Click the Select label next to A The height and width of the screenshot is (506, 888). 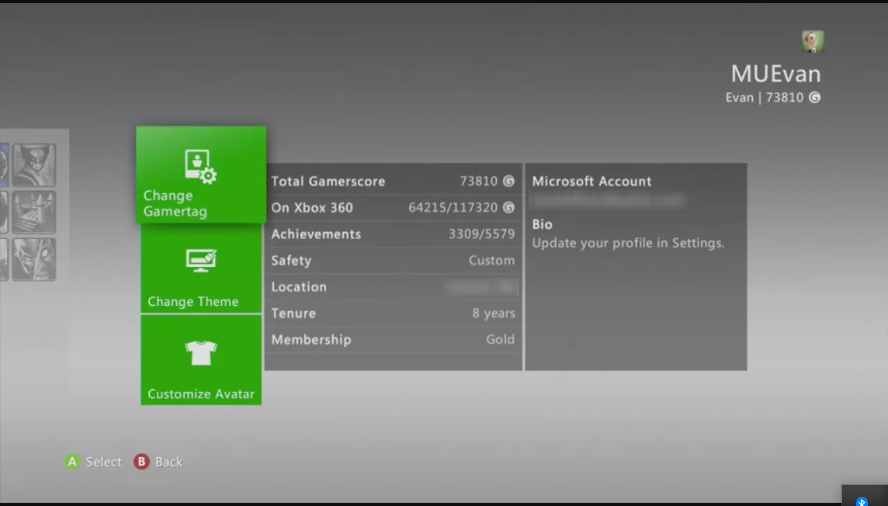pos(104,462)
